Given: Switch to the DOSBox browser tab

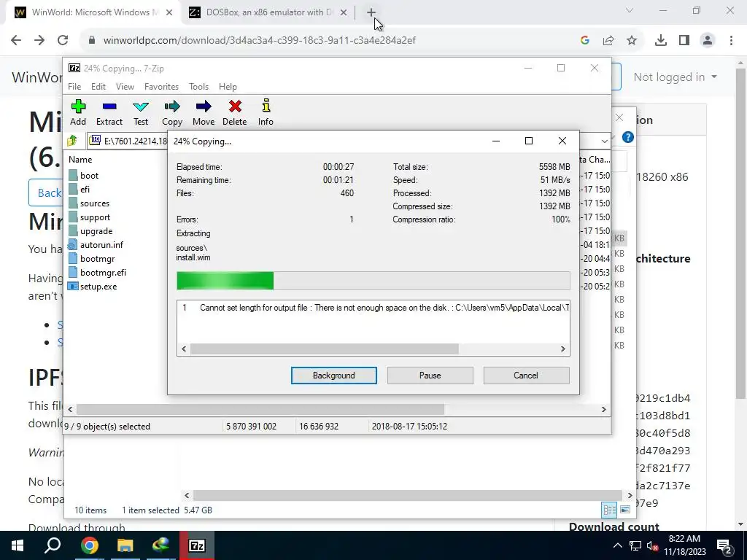Looking at the screenshot, I should point(268,12).
